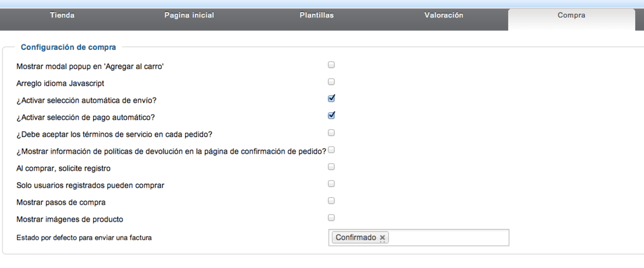The width and height of the screenshot is (644, 268).
Task: Check Mostrar imágenes de producto box
Action: (331, 218)
